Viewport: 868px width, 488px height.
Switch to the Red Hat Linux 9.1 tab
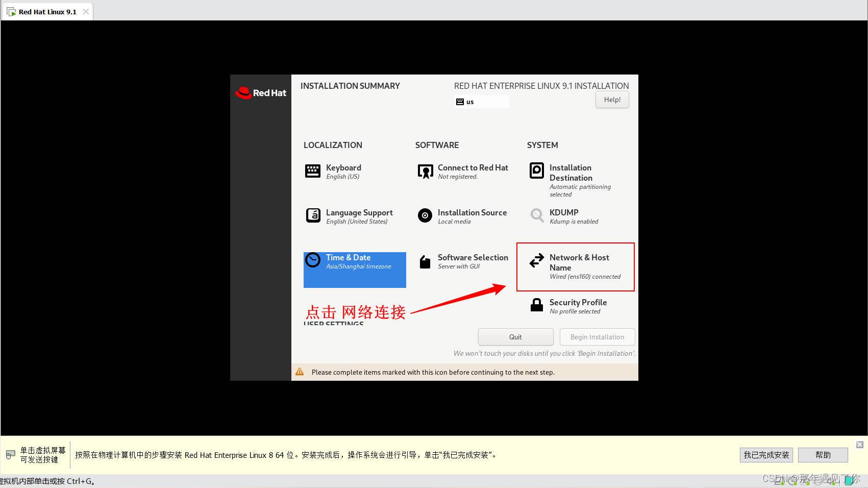click(x=46, y=11)
